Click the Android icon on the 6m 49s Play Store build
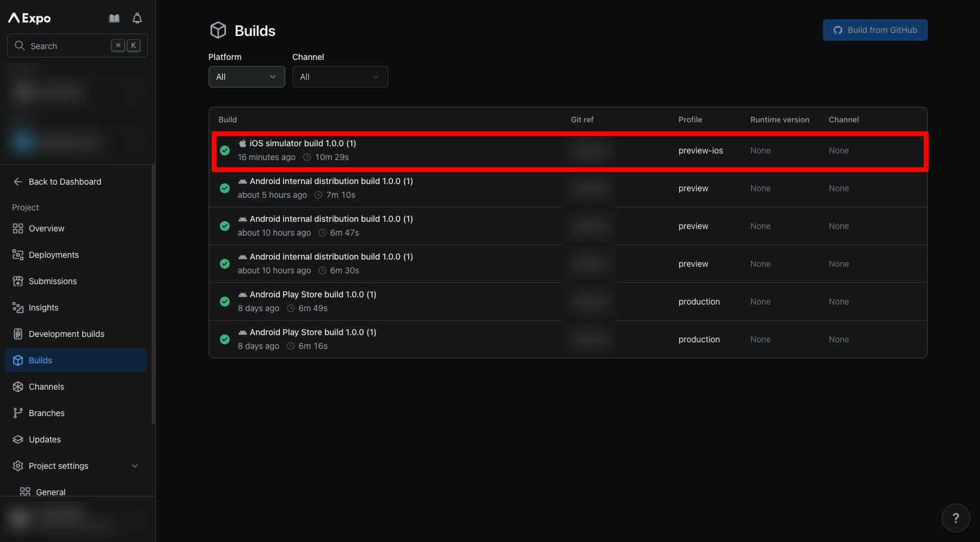This screenshot has width=980, height=542. click(x=243, y=294)
